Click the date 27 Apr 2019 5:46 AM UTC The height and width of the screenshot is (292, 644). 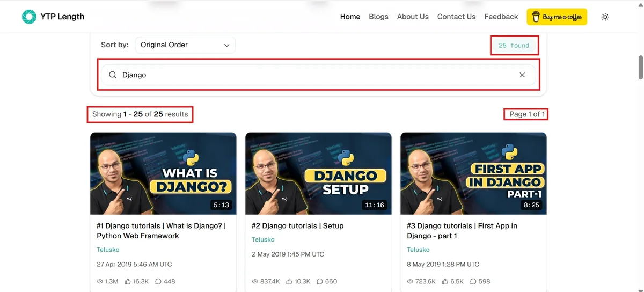click(134, 265)
